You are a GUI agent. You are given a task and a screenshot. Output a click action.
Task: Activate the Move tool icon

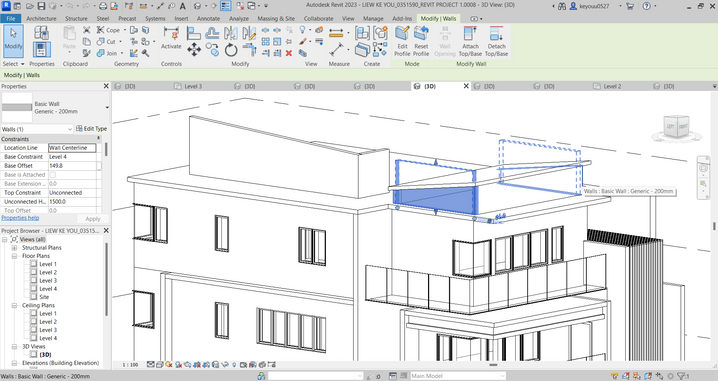tap(194, 49)
